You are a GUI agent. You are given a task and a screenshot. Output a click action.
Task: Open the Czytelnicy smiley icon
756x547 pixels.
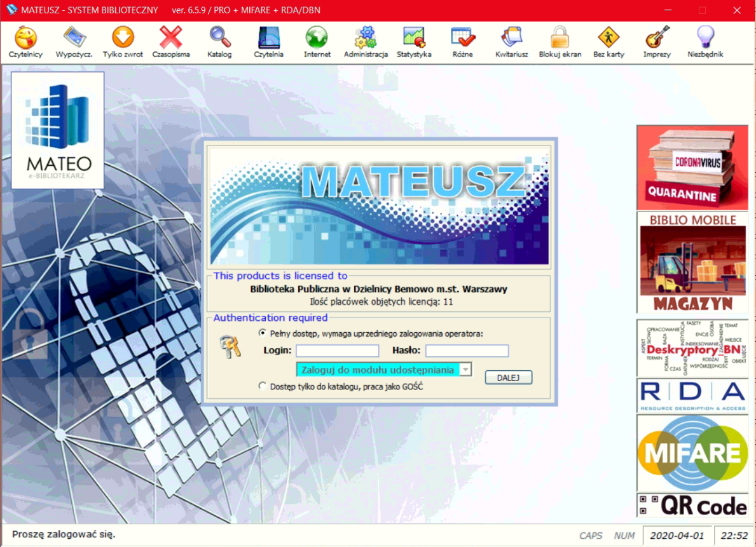(25, 39)
